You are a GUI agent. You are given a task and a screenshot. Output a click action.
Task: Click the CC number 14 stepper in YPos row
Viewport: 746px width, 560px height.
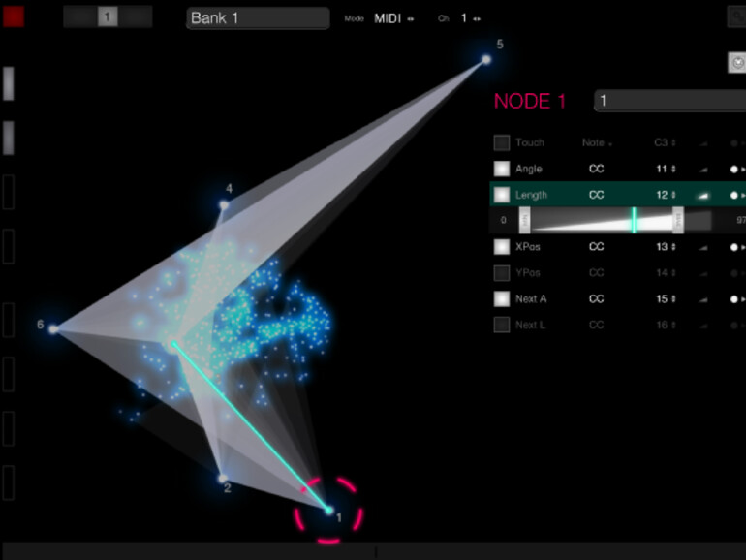[x=667, y=272]
